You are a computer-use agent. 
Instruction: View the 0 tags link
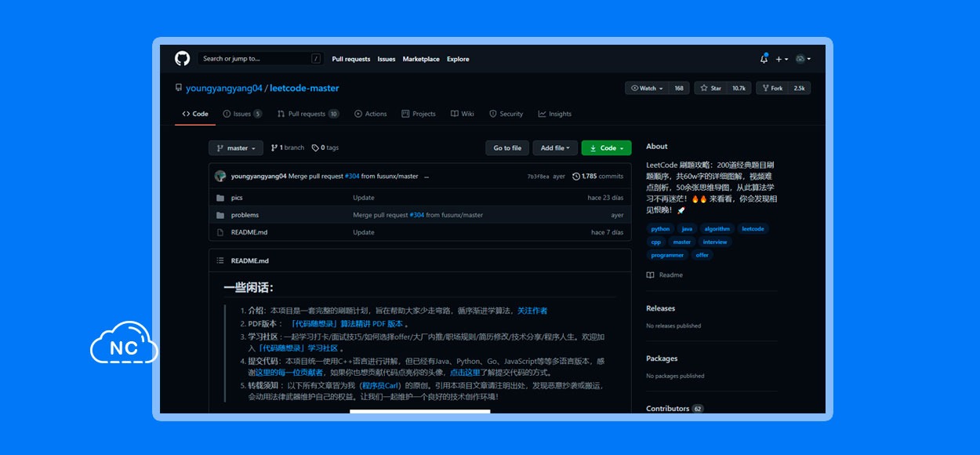pyautogui.click(x=325, y=147)
